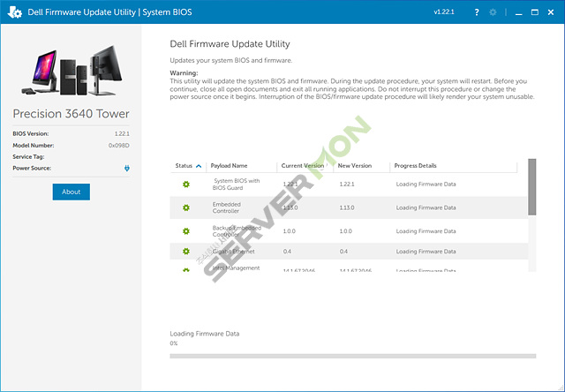565x392 pixels.
Task: Click the About button
Action: click(x=71, y=192)
